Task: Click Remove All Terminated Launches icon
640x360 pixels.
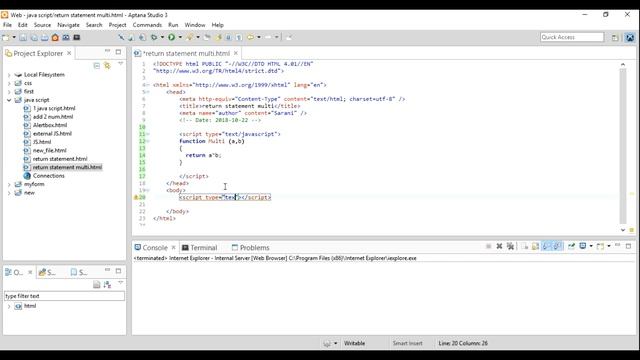Action: click(510, 246)
